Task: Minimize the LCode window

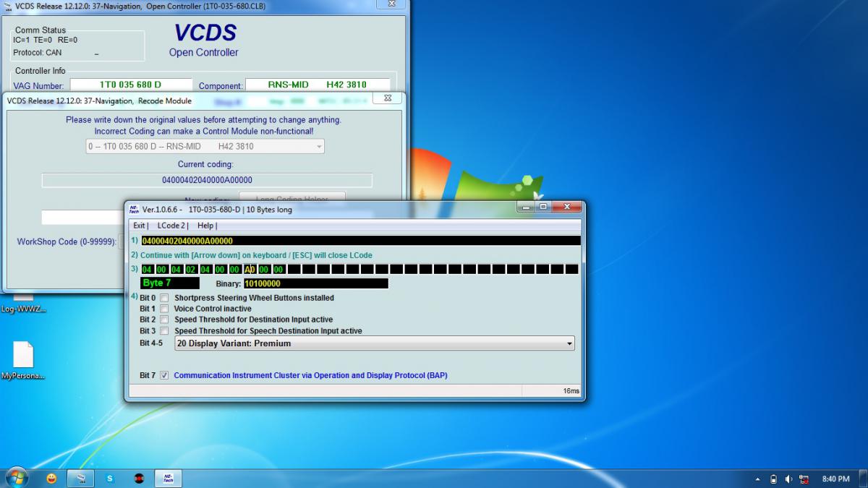Action: point(527,207)
